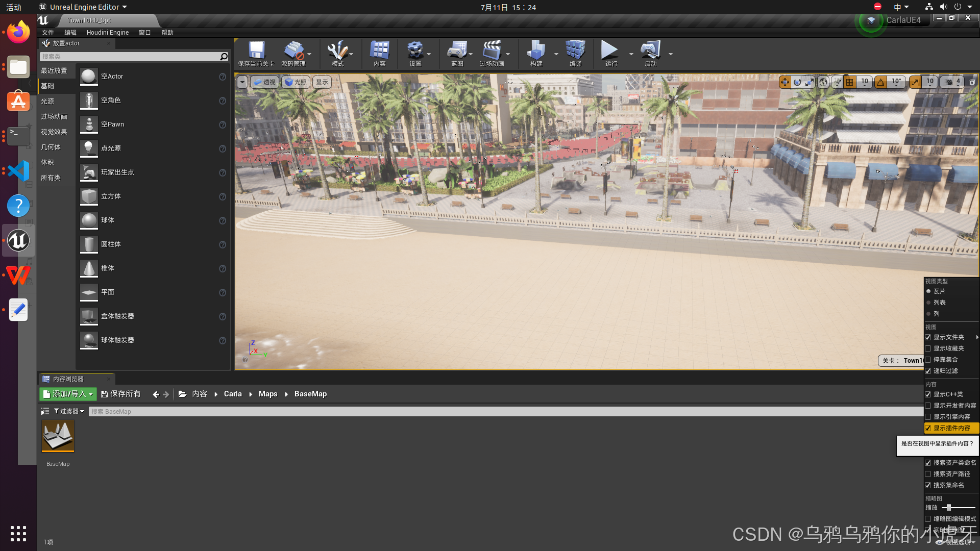Open Visual Studio Code from the dock
This screenshot has height=551, width=980.
click(x=18, y=171)
